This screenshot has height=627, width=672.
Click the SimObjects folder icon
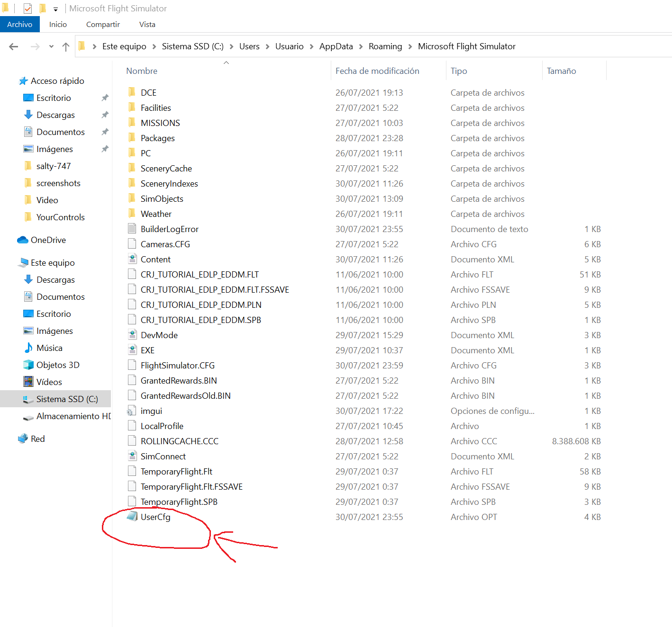[x=132, y=198]
